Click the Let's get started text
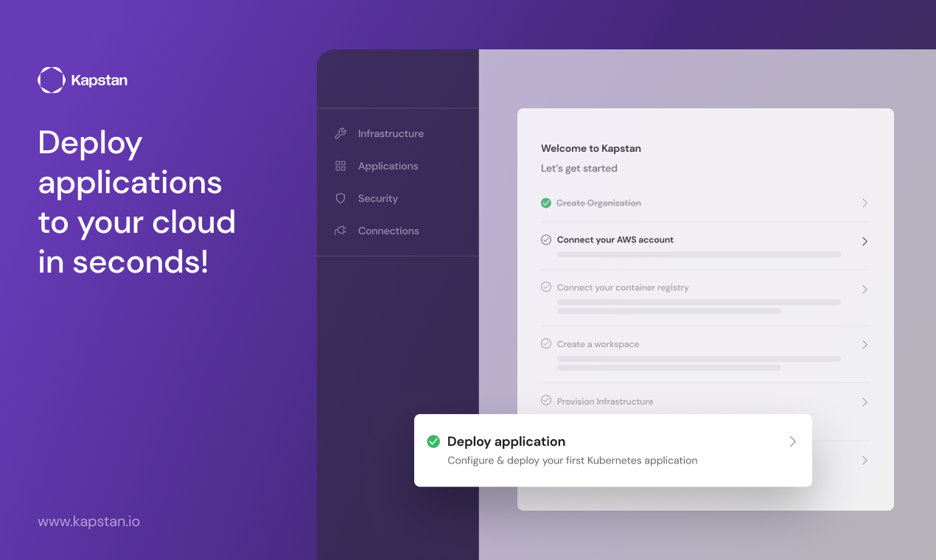Viewport: 936px width, 560px height. (x=579, y=168)
